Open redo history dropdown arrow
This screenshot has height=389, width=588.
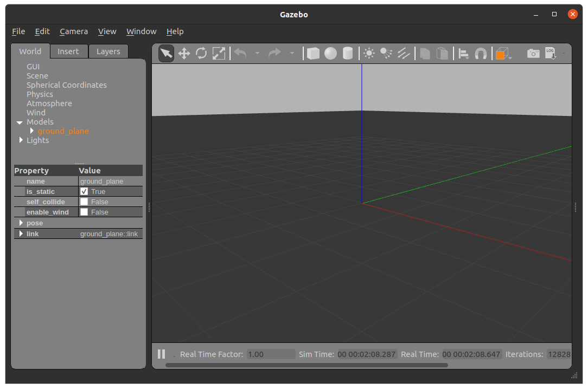click(292, 54)
